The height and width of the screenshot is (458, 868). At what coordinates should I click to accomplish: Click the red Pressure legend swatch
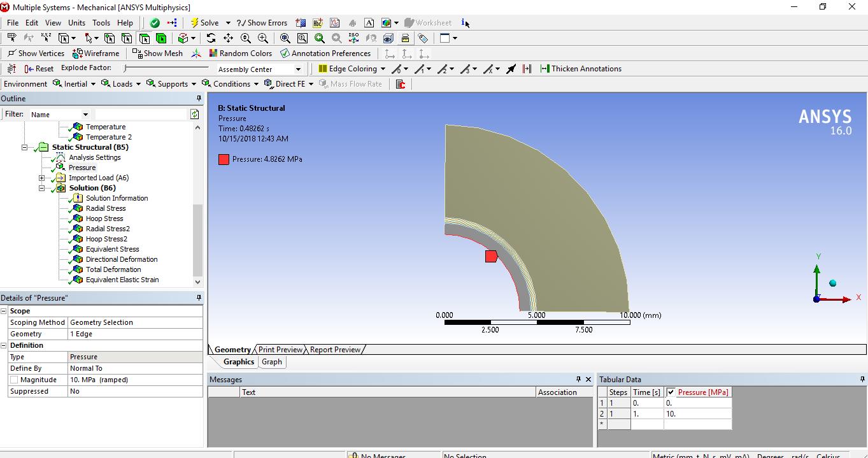[x=224, y=159]
